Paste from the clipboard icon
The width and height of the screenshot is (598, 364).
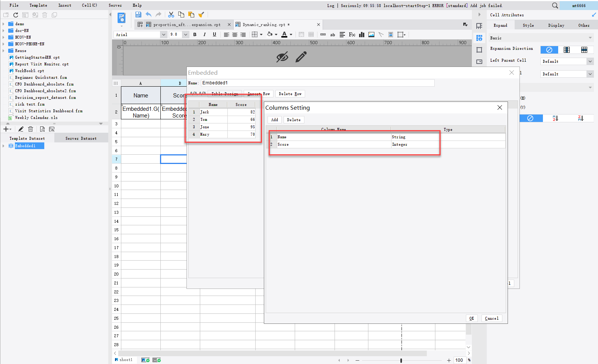(191, 15)
